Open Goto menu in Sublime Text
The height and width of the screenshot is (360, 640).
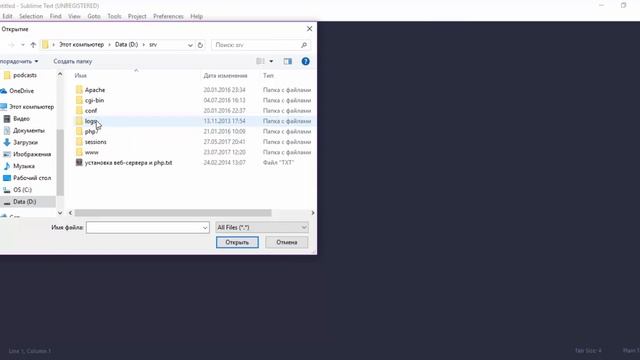tap(94, 16)
